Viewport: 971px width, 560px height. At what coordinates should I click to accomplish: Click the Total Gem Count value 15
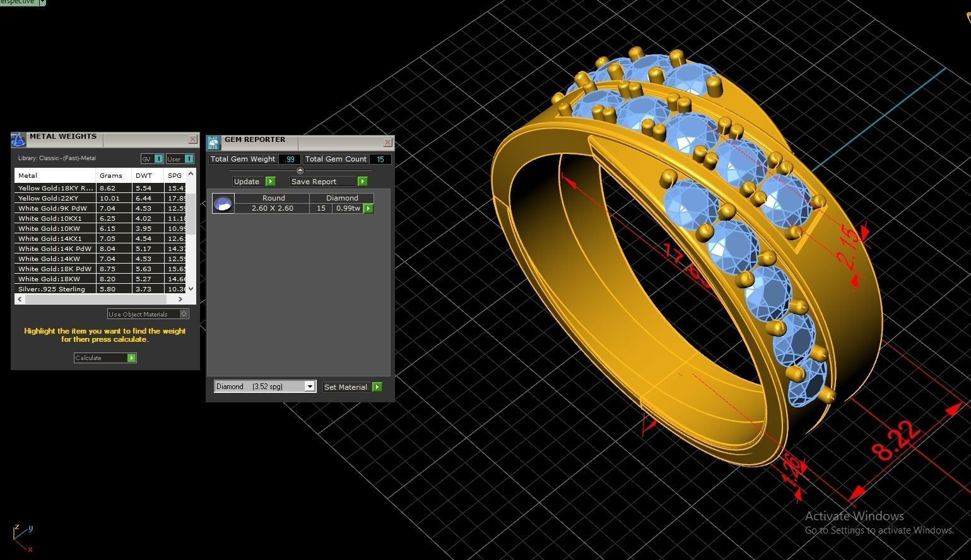click(380, 160)
